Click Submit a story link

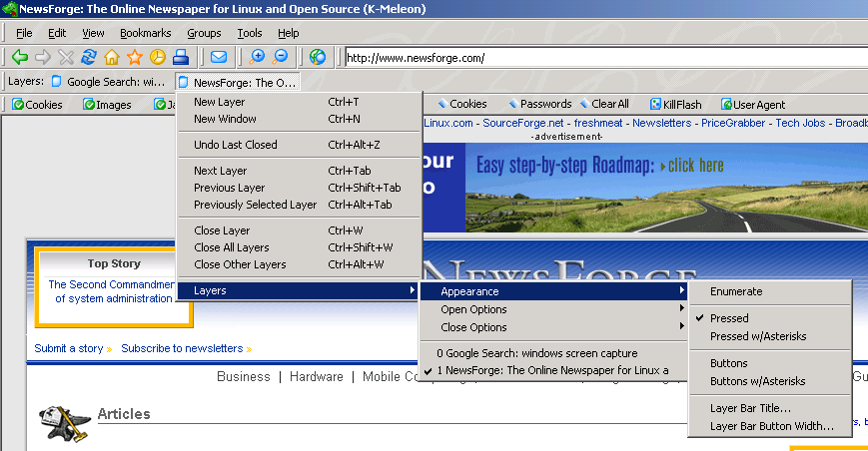[69, 348]
